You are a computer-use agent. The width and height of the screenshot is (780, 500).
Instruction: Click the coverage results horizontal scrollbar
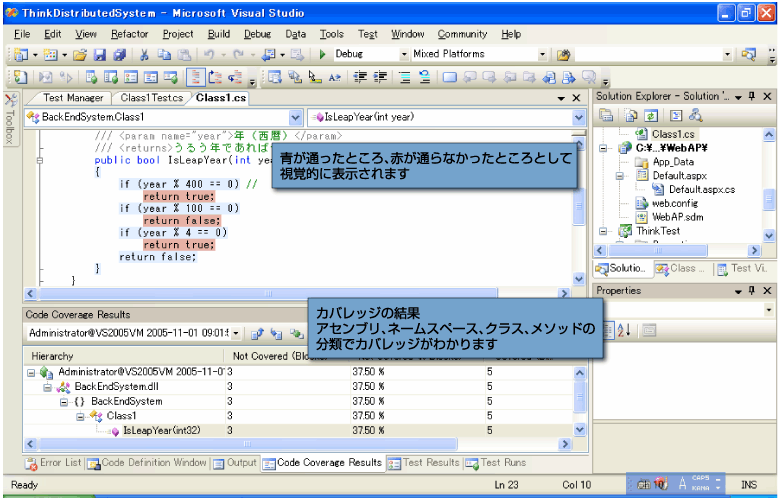(297, 444)
